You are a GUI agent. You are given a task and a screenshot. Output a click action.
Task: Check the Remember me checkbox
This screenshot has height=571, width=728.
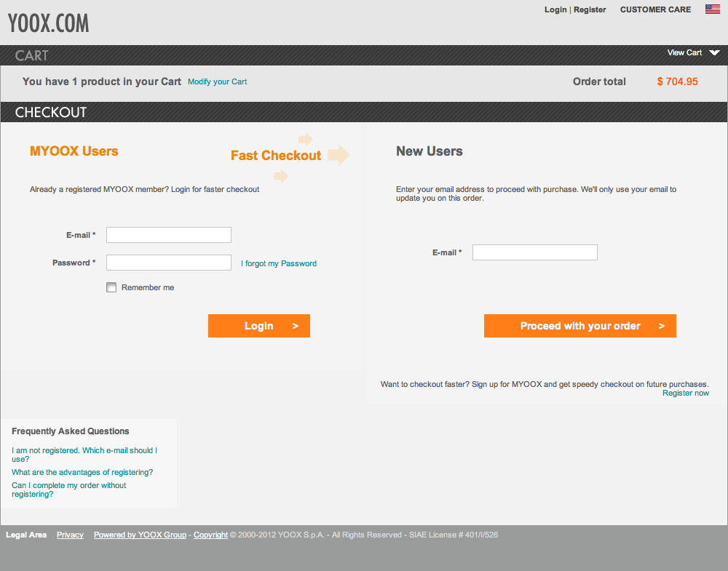pyautogui.click(x=111, y=287)
